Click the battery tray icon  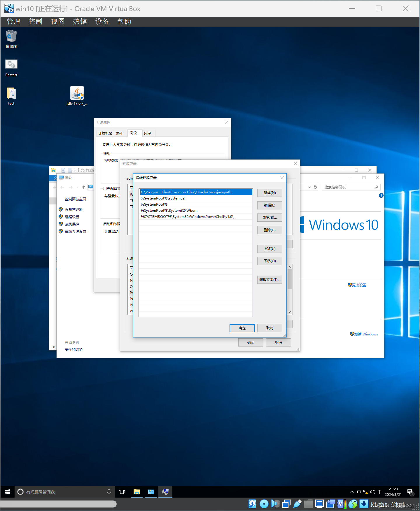(x=359, y=492)
